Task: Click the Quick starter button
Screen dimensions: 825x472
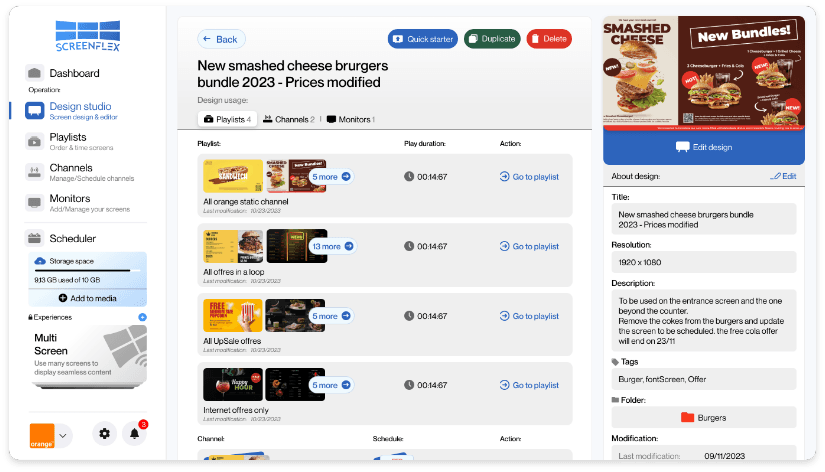Action: (x=423, y=39)
